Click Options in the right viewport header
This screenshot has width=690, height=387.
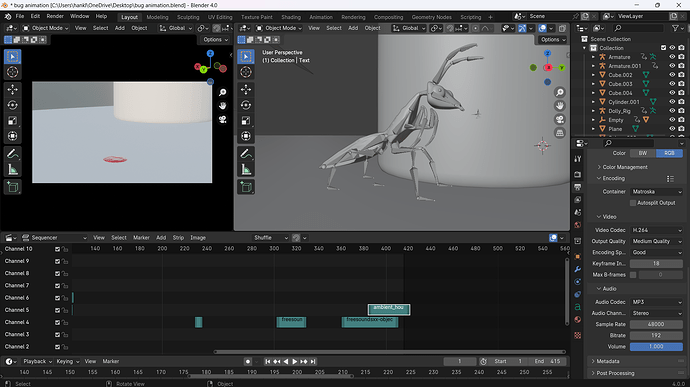[552, 40]
